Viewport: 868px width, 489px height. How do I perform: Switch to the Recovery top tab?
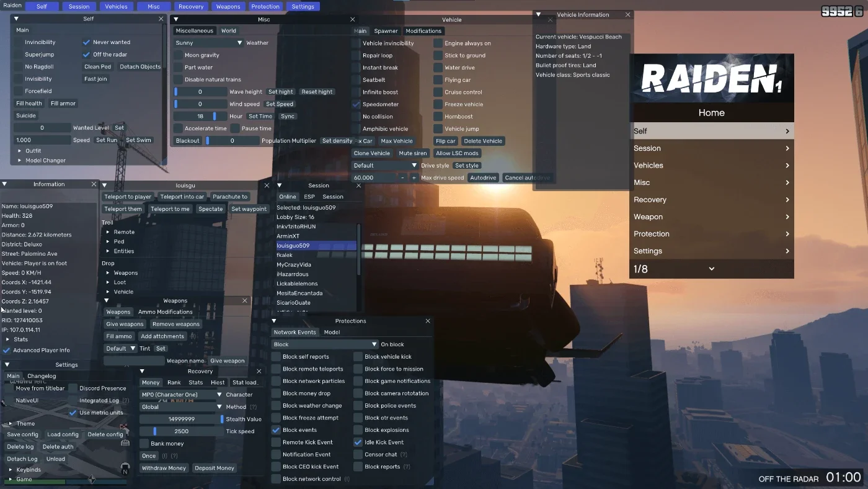coord(191,6)
